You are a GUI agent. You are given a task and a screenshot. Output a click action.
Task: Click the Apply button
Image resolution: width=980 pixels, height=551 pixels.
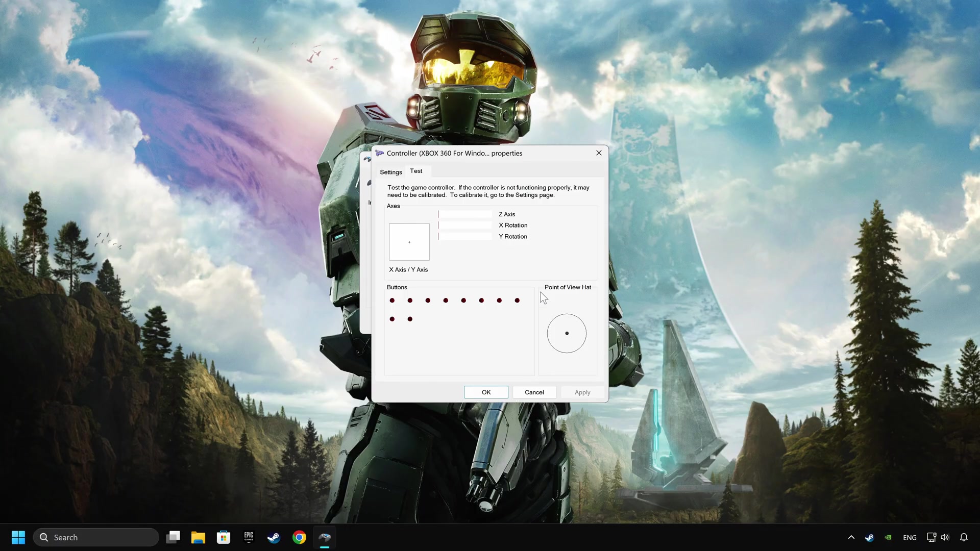point(582,392)
